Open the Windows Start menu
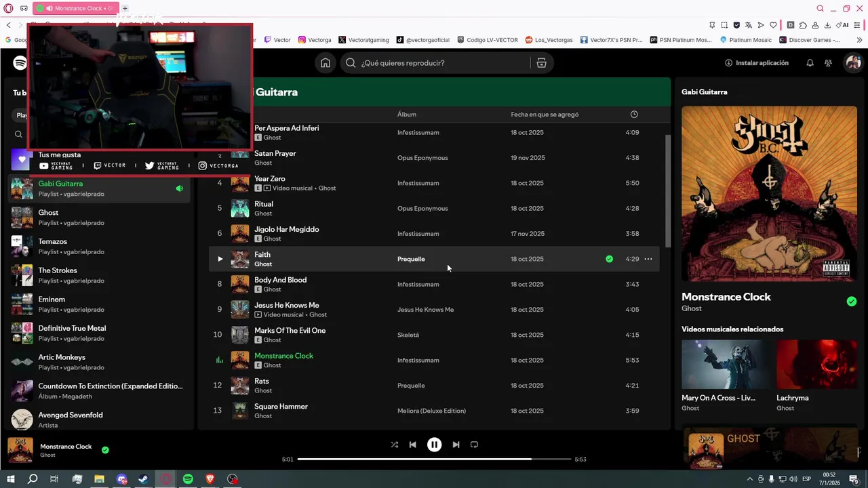 click(11, 479)
